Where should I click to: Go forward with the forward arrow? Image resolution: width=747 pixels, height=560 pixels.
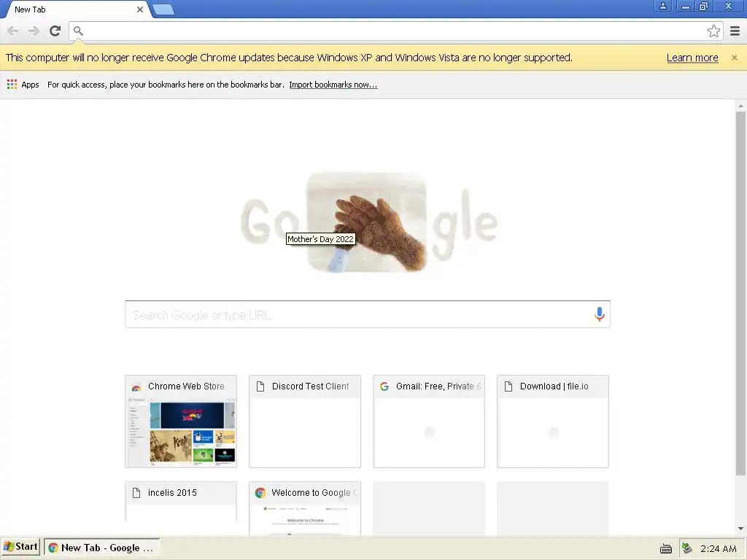point(34,31)
